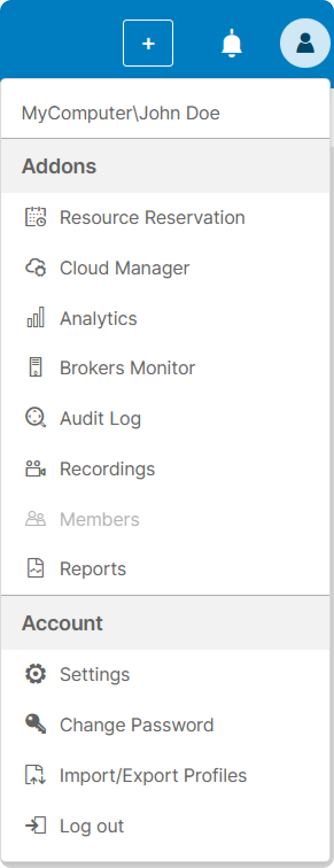Click the Reports document icon
This screenshot has width=334, height=868.
(x=36, y=568)
